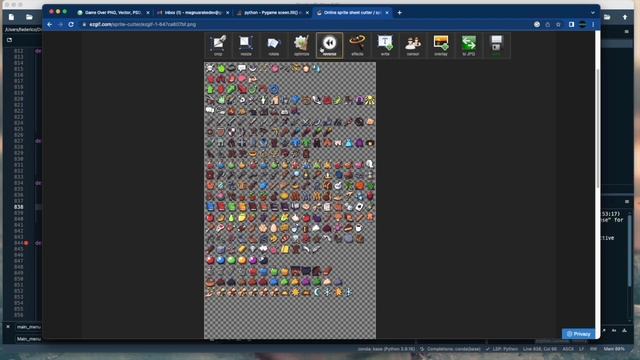
Task: Click the Privacy button
Action: pos(578,334)
